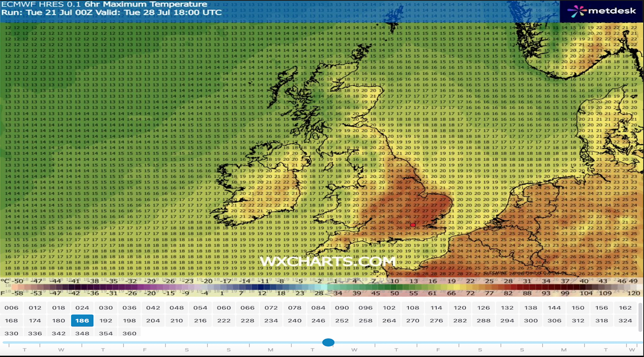Click the red location dot on the map
Viewport: 644px width, 357px height.
click(x=413, y=225)
